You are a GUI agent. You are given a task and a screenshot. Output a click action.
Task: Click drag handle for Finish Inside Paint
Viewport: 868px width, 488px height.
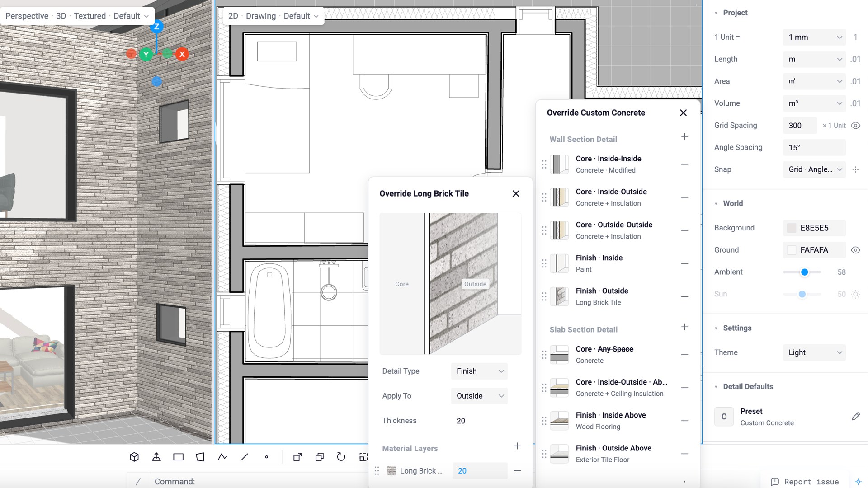pos(544,263)
